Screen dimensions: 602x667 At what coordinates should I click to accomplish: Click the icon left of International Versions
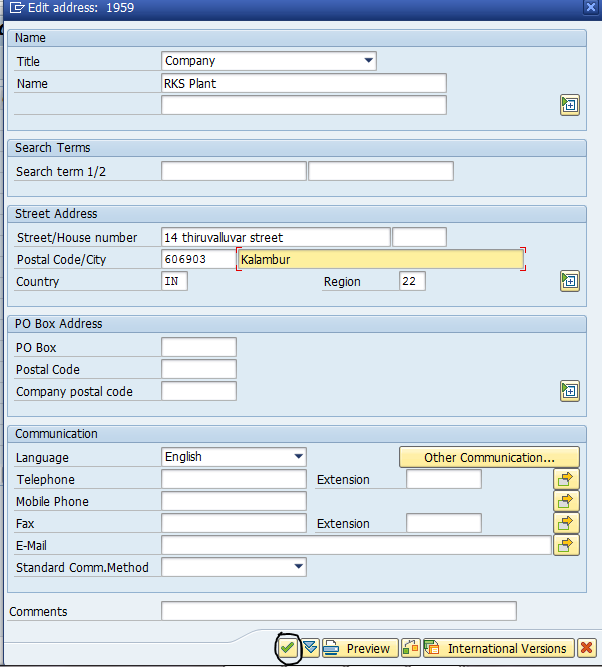(x=411, y=648)
